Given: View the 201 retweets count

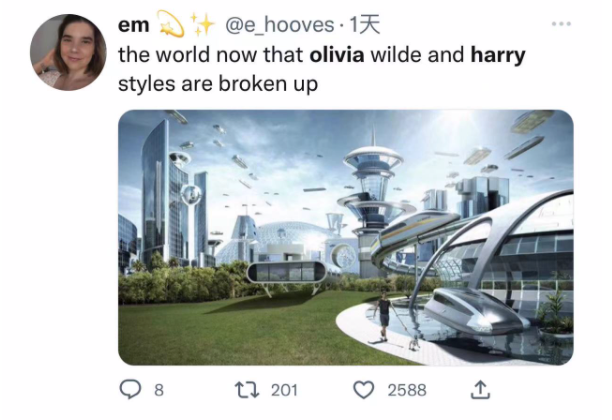Looking at the screenshot, I should point(284,390).
